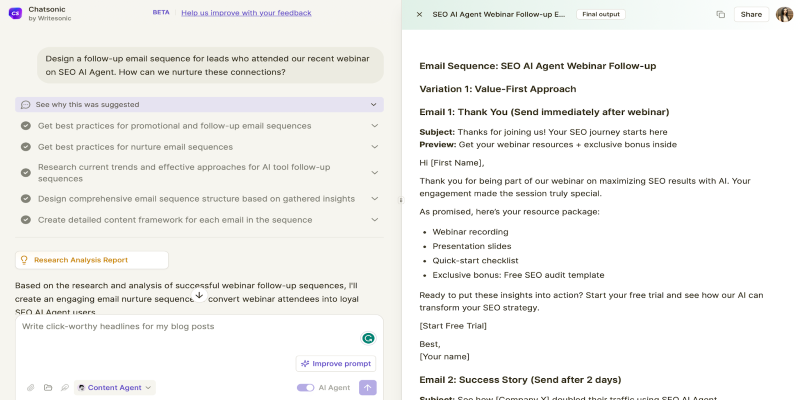Click Variation 1: Value-First Approach heading
Viewport: 800px width, 400px height.
coord(497,89)
